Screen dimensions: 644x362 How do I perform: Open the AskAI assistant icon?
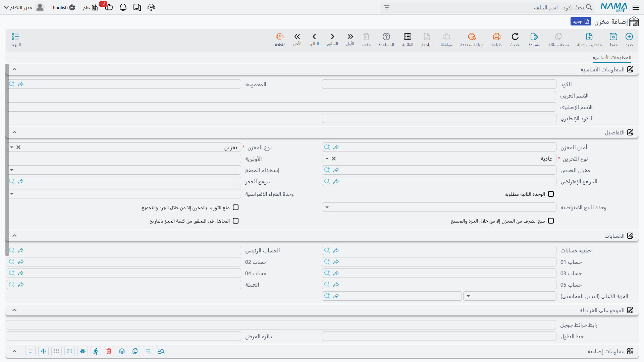[x=280, y=37]
